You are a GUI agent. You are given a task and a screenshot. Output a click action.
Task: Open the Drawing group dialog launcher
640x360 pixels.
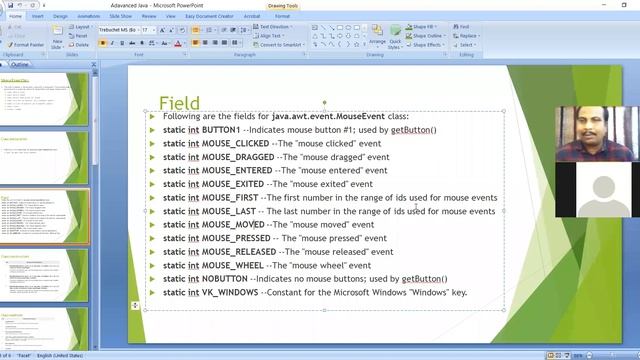[445, 54]
